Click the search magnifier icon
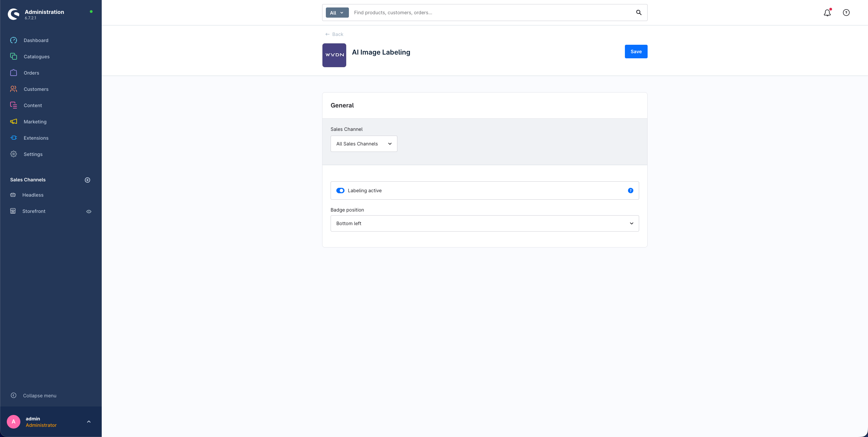 point(639,13)
